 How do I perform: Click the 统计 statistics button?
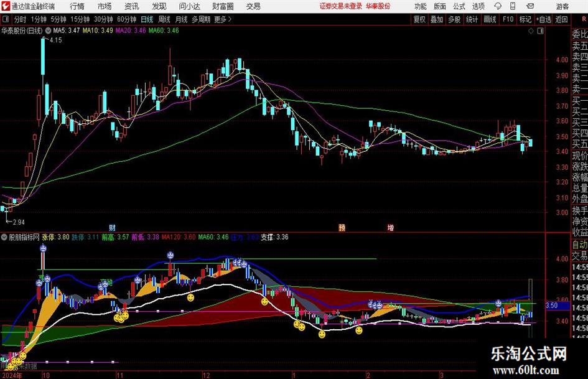472,19
